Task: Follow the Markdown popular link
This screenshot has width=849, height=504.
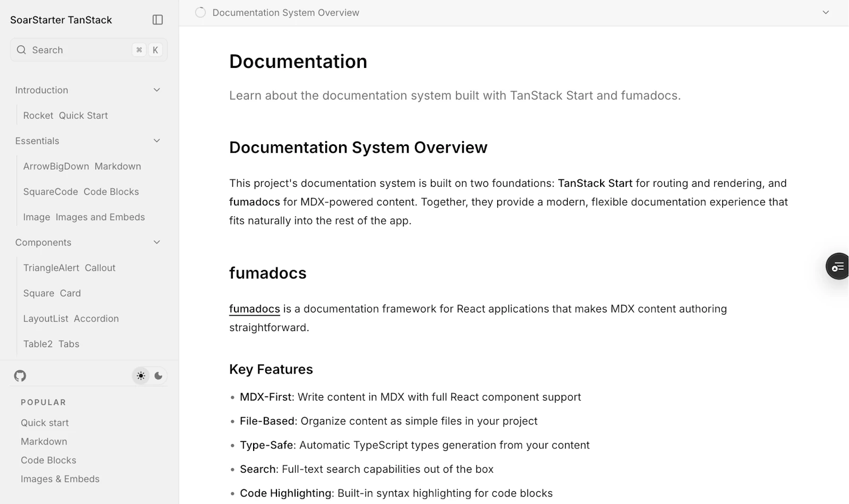Action: (x=44, y=441)
